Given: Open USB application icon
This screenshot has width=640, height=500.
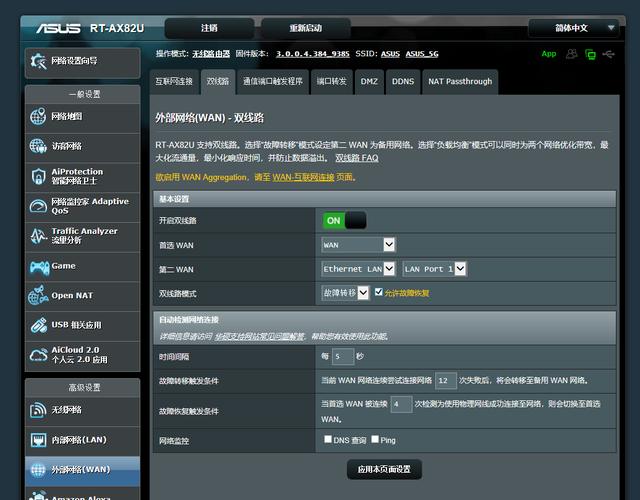Looking at the screenshot, I should [38, 325].
